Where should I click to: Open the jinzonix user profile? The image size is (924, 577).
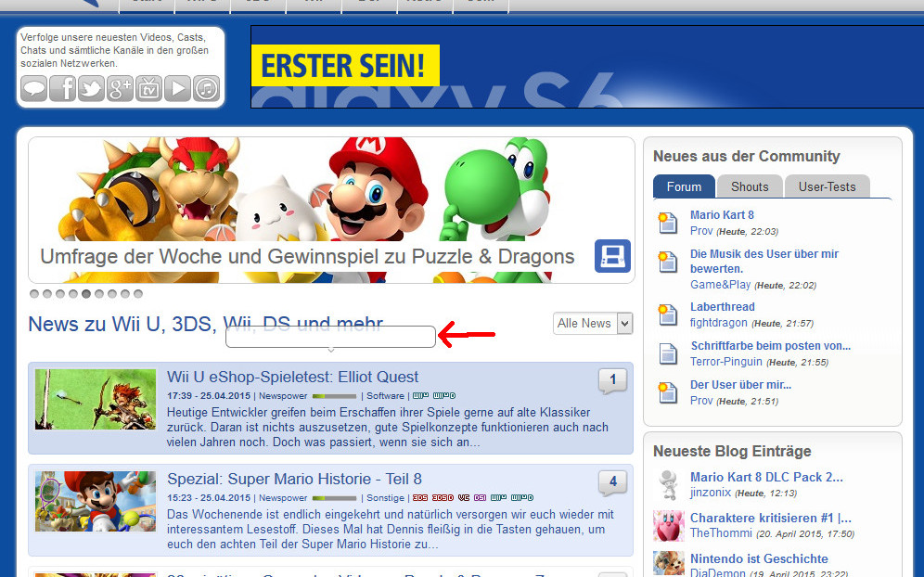pos(710,493)
